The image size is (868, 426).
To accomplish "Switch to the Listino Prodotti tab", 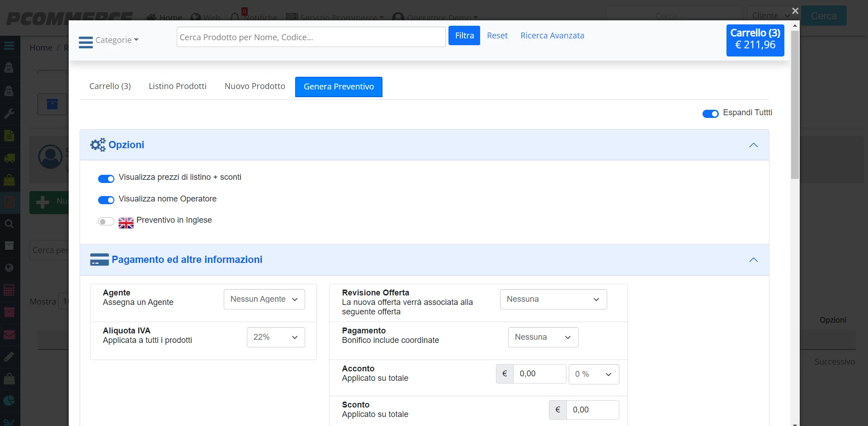I will pyautogui.click(x=178, y=86).
